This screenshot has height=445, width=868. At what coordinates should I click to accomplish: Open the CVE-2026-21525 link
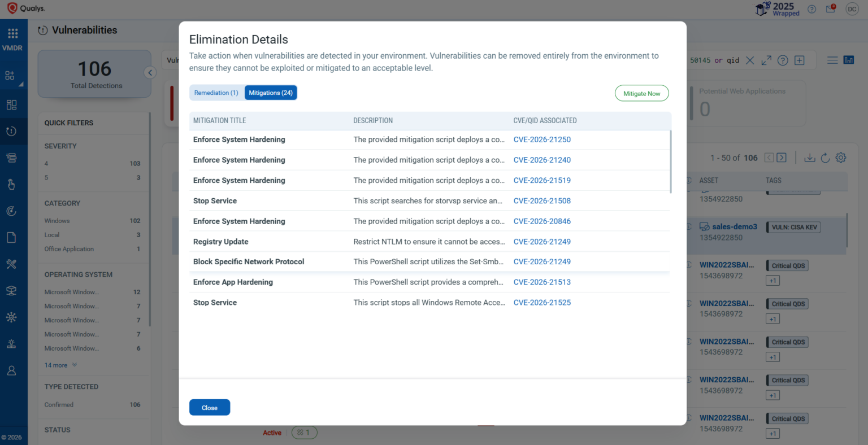click(x=542, y=303)
